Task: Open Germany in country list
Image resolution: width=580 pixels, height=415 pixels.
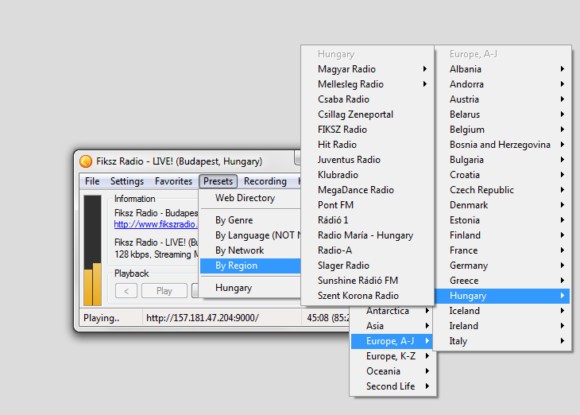Action: click(x=503, y=266)
